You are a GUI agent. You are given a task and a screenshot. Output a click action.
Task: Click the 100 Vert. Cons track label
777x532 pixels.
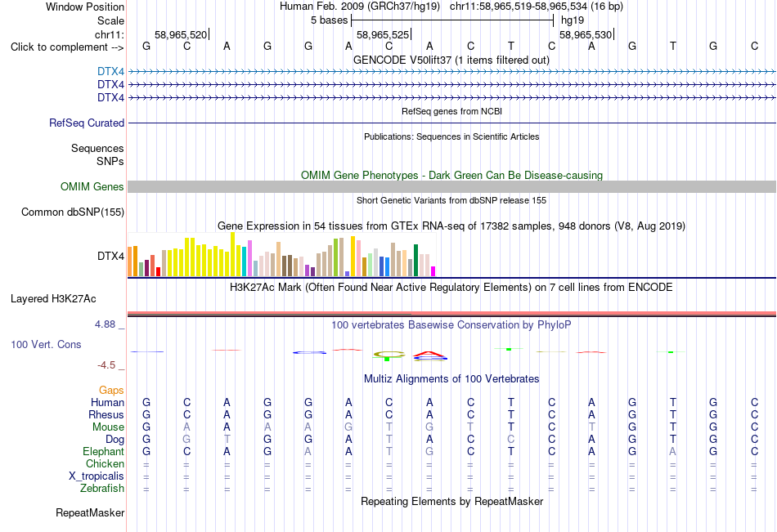[46, 344]
